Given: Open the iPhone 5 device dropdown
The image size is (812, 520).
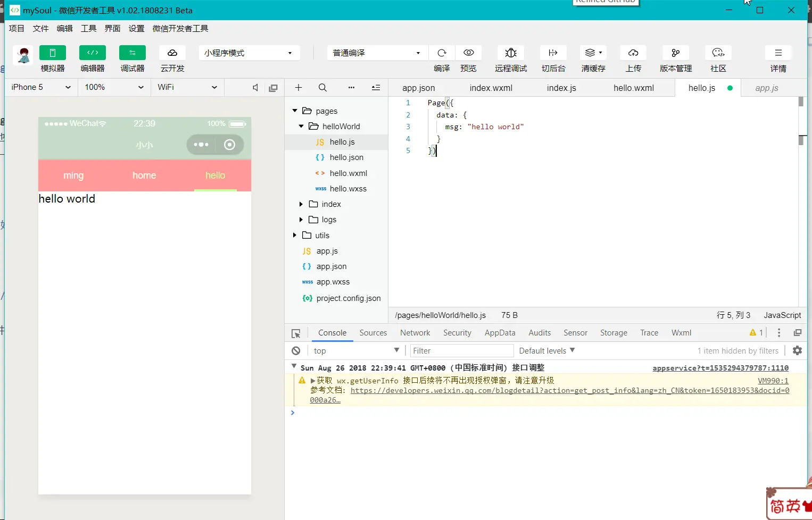Looking at the screenshot, I should pyautogui.click(x=42, y=87).
